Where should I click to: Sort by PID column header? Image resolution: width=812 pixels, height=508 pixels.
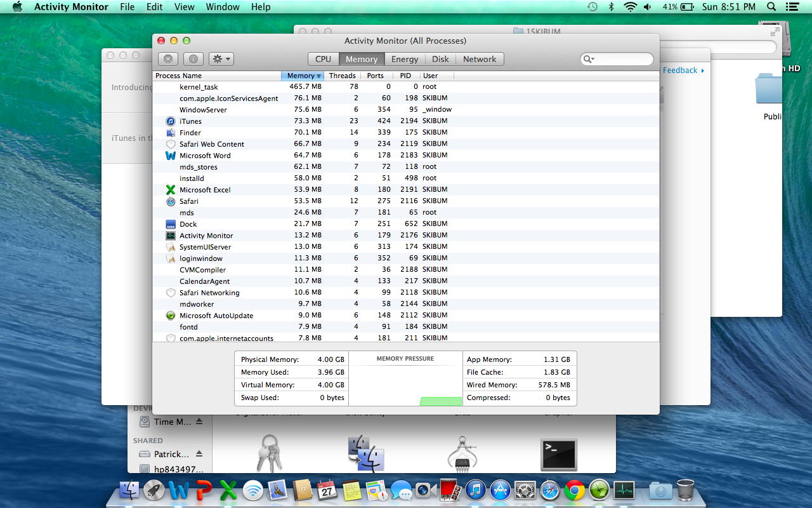point(405,76)
